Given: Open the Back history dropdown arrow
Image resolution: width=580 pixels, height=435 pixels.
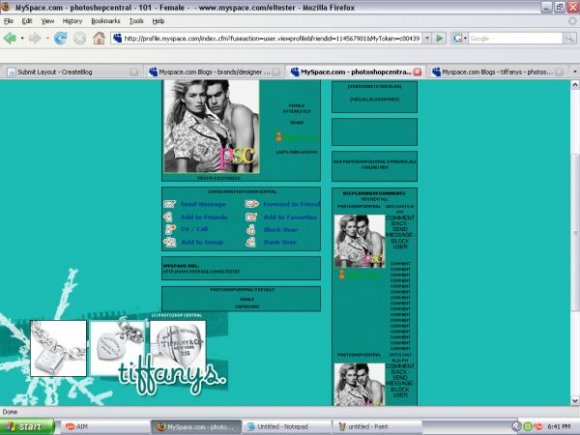Looking at the screenshot, I should click(x=22, y=38).
